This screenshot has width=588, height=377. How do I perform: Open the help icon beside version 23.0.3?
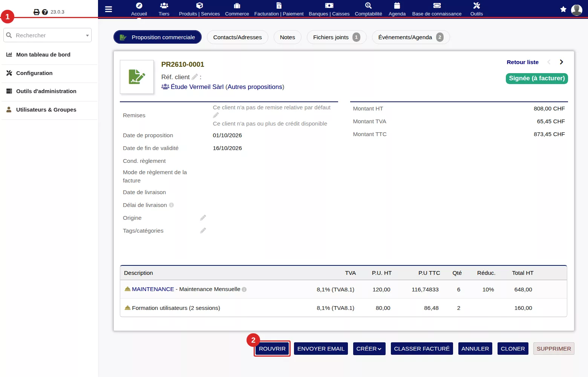pos(45,12)
